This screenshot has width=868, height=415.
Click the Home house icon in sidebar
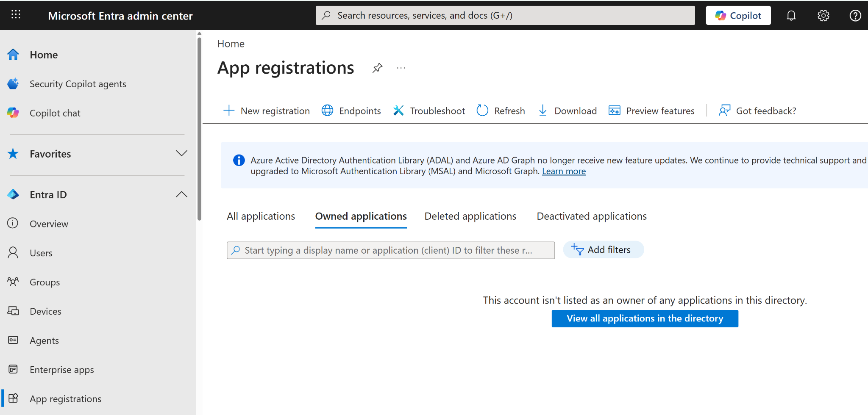(x=13, y=55)
